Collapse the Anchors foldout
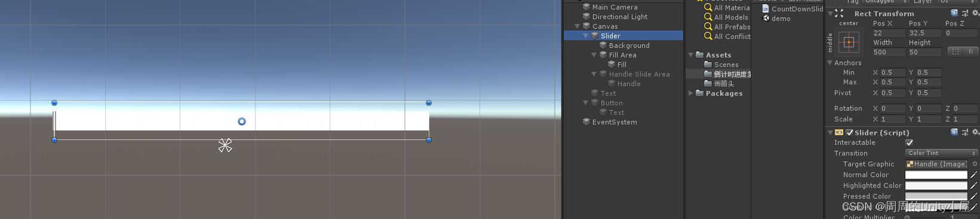 click(830, 63)
